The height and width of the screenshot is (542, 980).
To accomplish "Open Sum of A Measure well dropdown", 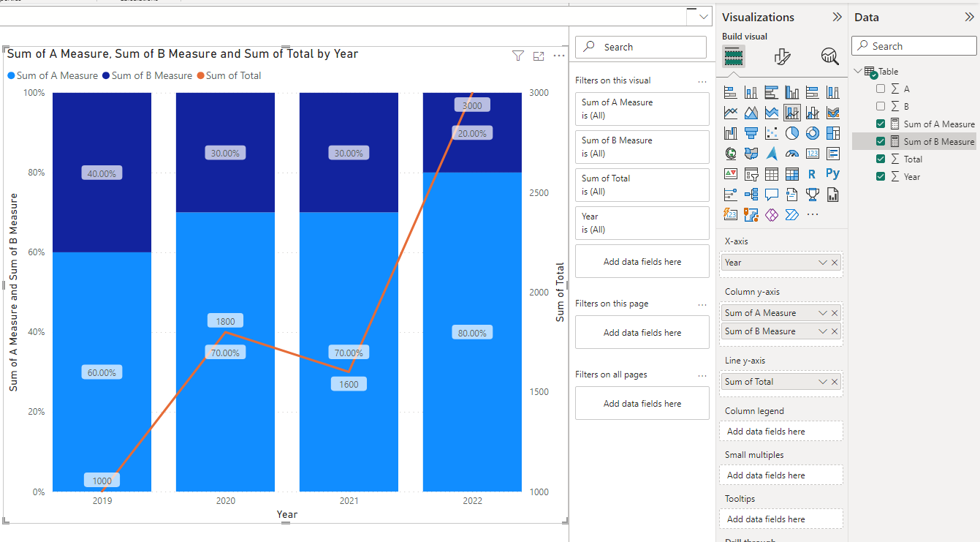I will tap(823, 313).
